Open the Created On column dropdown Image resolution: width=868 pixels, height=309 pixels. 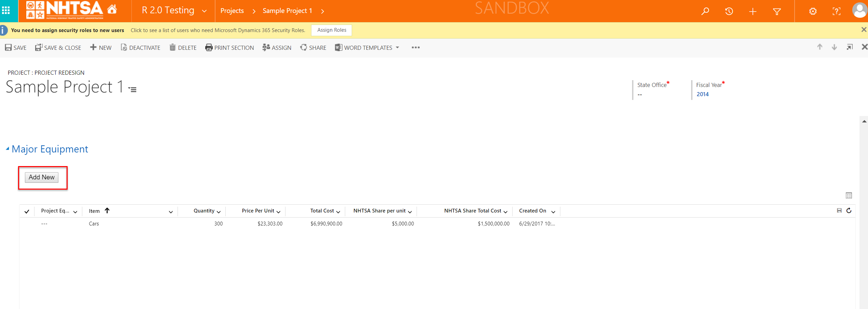click(x=553, y=212)
